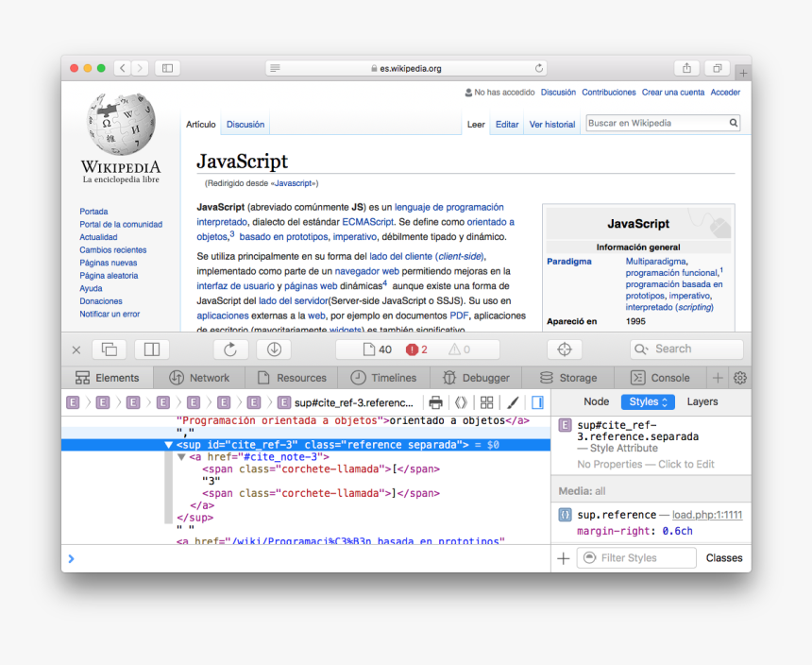The image size is (812, 665).
Task: Switch to the Network tab
Action: coord(199,376)
